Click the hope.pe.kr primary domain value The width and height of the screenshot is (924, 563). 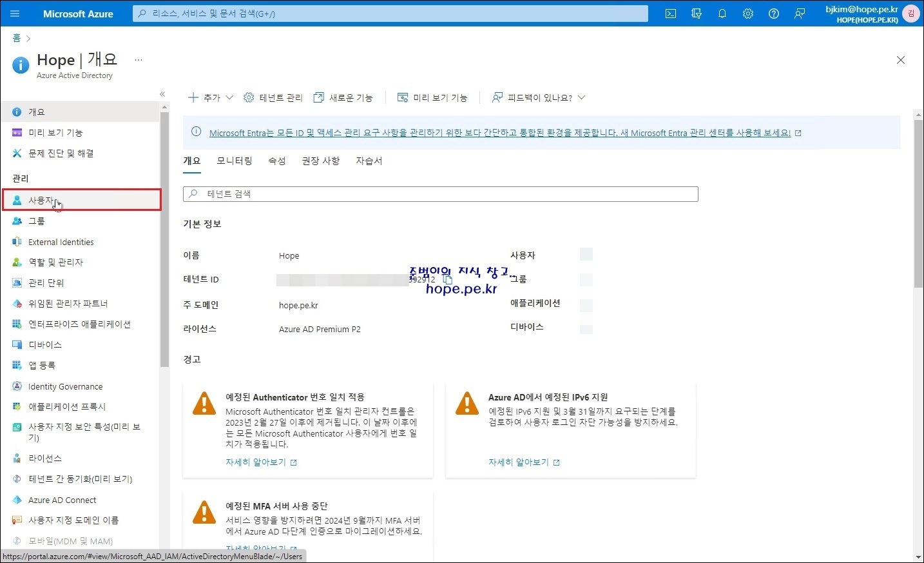pyautogui.click(x=298, y=305)
